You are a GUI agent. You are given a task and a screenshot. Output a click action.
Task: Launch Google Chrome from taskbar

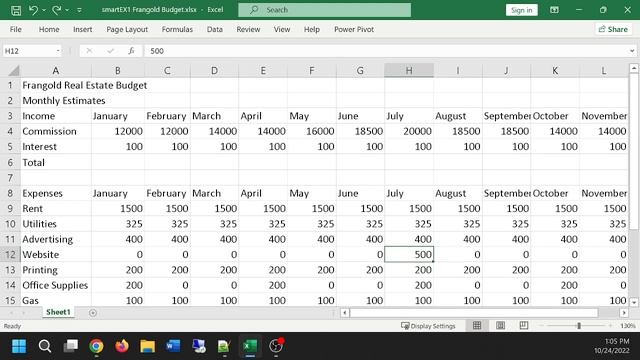tap(96, 346)
